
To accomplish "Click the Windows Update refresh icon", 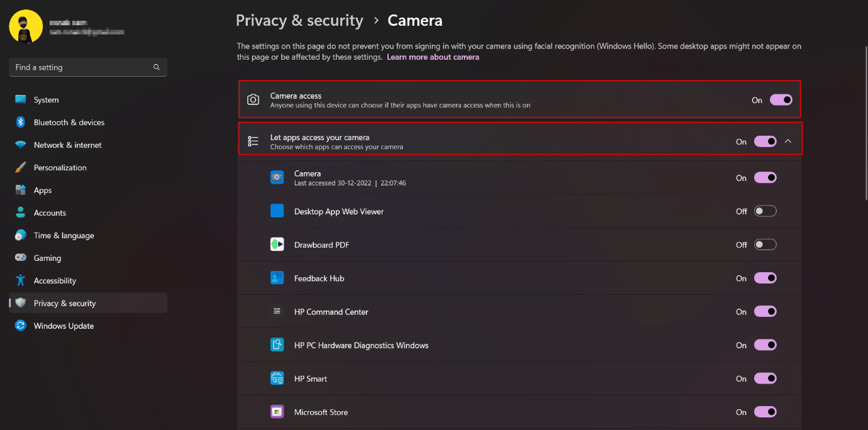I will pyautogui.click(x=21, y=326).
